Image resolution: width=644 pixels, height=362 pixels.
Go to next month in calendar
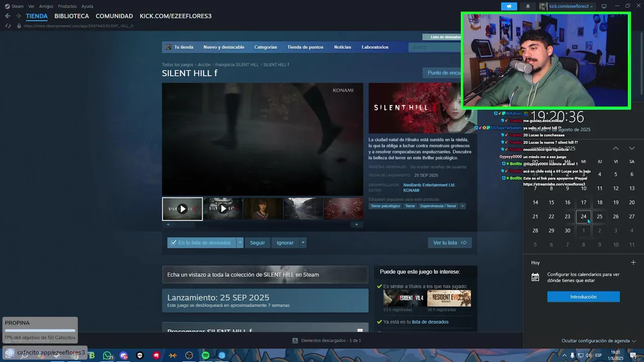tap(632, 148)
